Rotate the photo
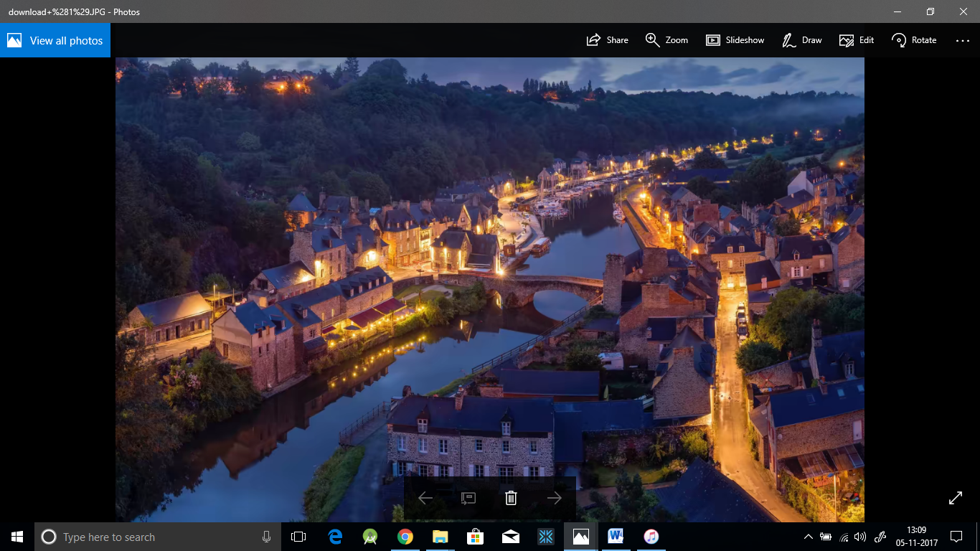The height and width of the screenshot is (551, 980). point(914,40)
